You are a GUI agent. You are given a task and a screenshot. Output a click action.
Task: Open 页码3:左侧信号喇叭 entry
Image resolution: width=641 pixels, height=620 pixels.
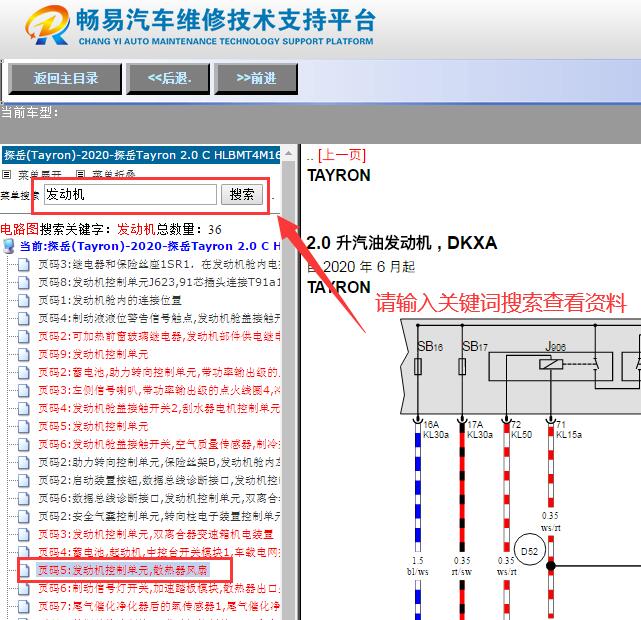pos(159,390)
